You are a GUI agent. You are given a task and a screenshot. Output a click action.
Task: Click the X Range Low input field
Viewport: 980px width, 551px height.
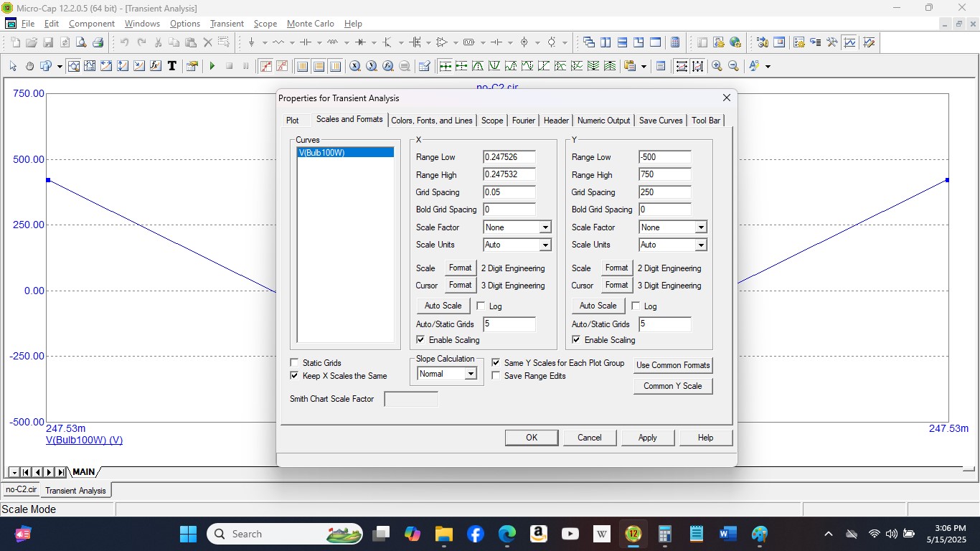pyautogui.click(x=509, y=157)
